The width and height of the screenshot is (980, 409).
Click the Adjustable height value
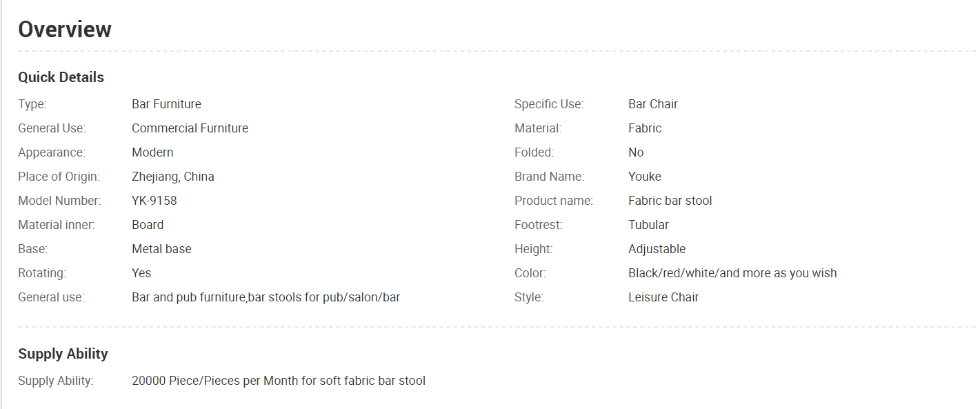point(657,249)
